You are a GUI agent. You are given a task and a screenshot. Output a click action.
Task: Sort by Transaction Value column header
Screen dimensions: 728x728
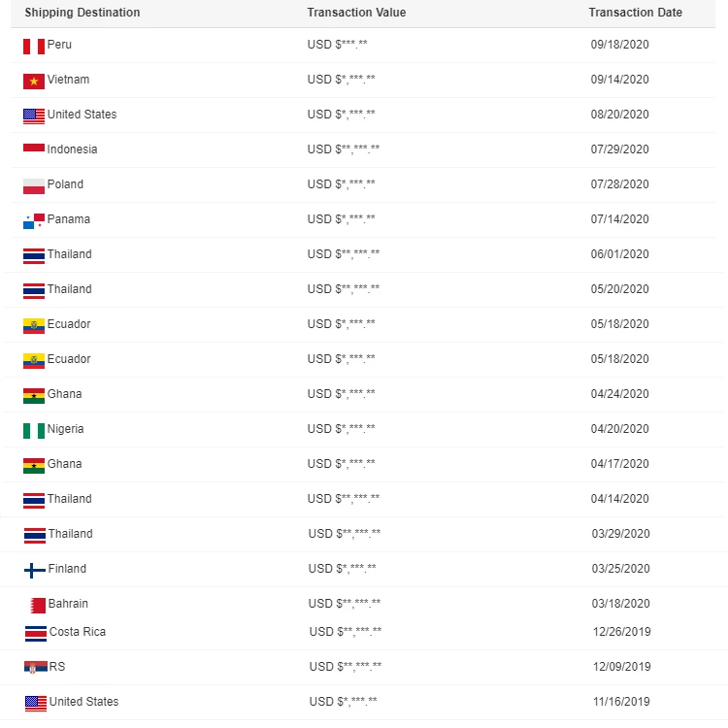[356, 13]
